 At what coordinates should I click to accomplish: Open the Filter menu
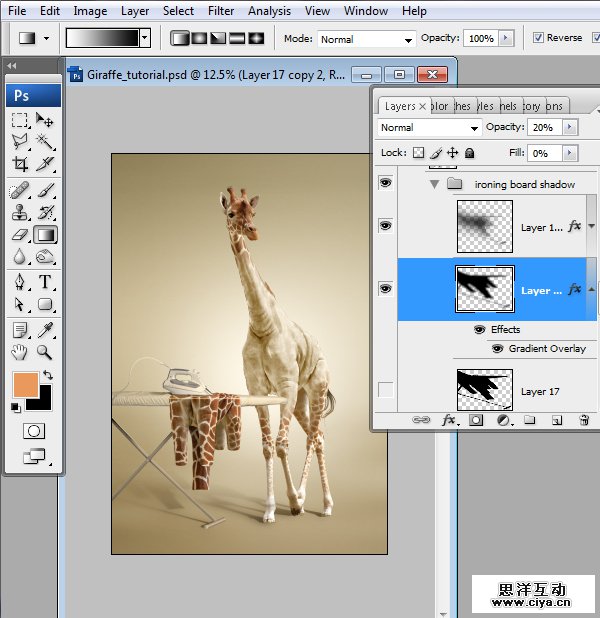click(x=221, y=11)
